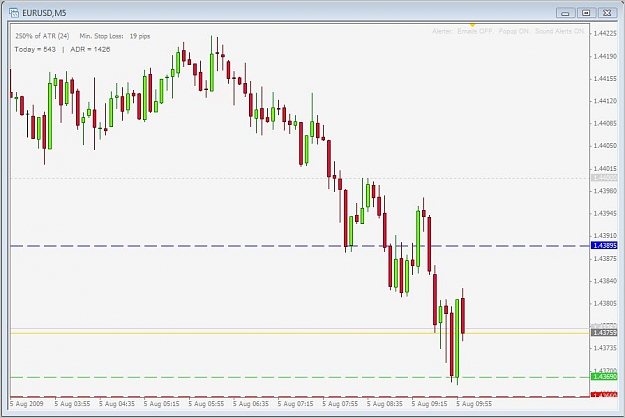Click the EURUSD,M5 window title text
This screenshot has height=418, width=625.
[44, 13]
